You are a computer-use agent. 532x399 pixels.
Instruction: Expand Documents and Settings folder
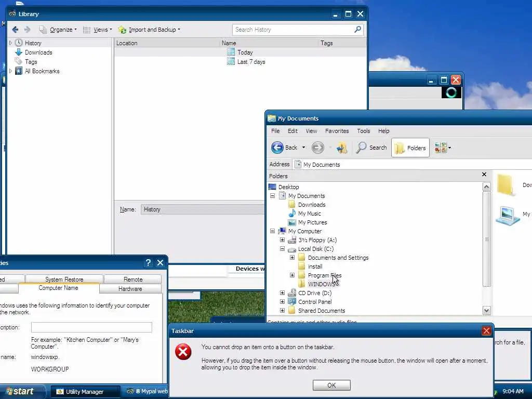click(292, 258)
